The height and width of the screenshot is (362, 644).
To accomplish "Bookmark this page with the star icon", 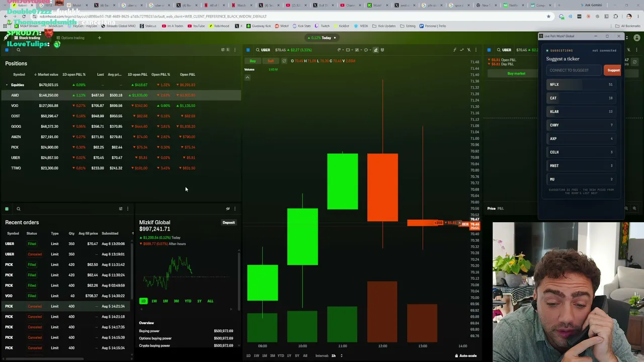I will click(548, 16).
